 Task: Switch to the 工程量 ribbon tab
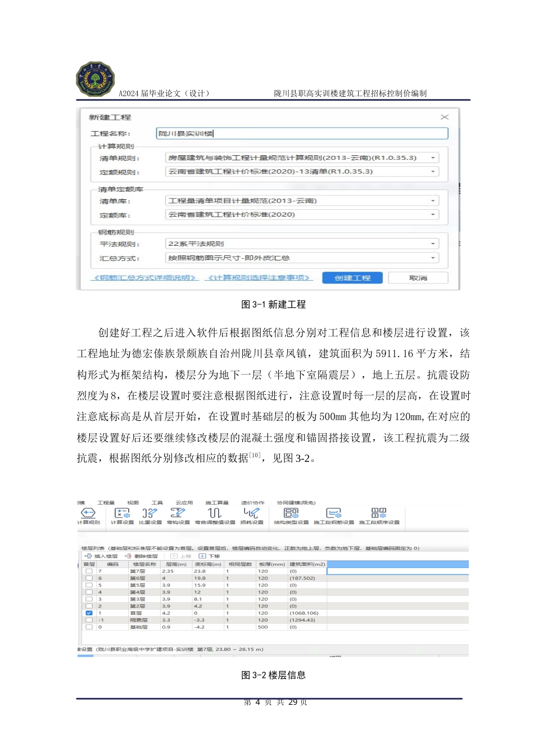click(106, 503)
